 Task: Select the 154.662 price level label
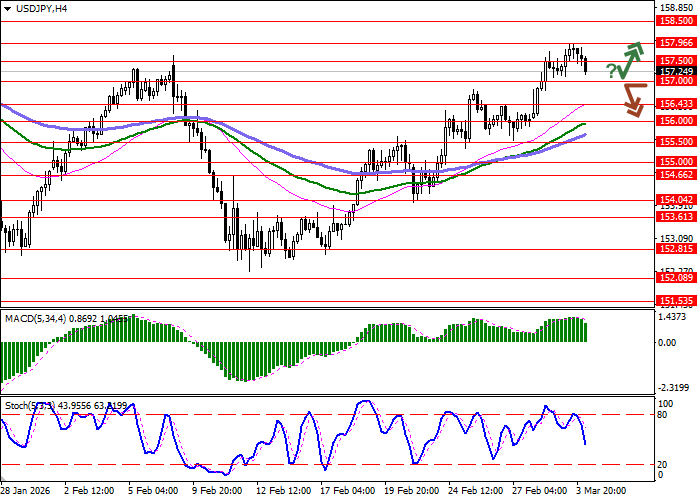tap(676, 174)
